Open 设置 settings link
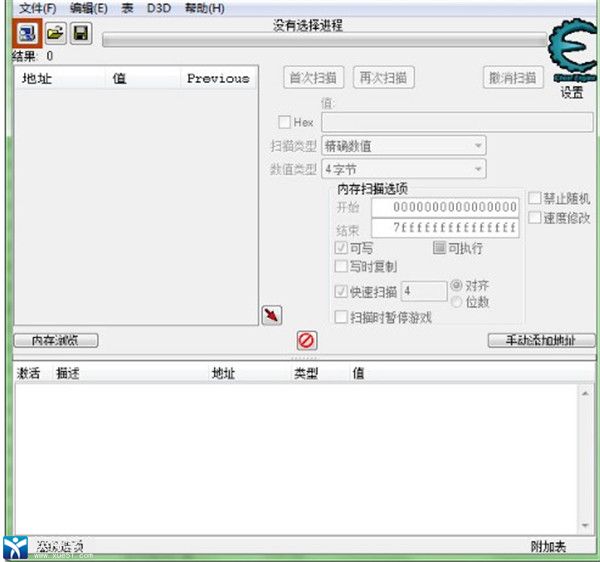 [x=572, y=93]
